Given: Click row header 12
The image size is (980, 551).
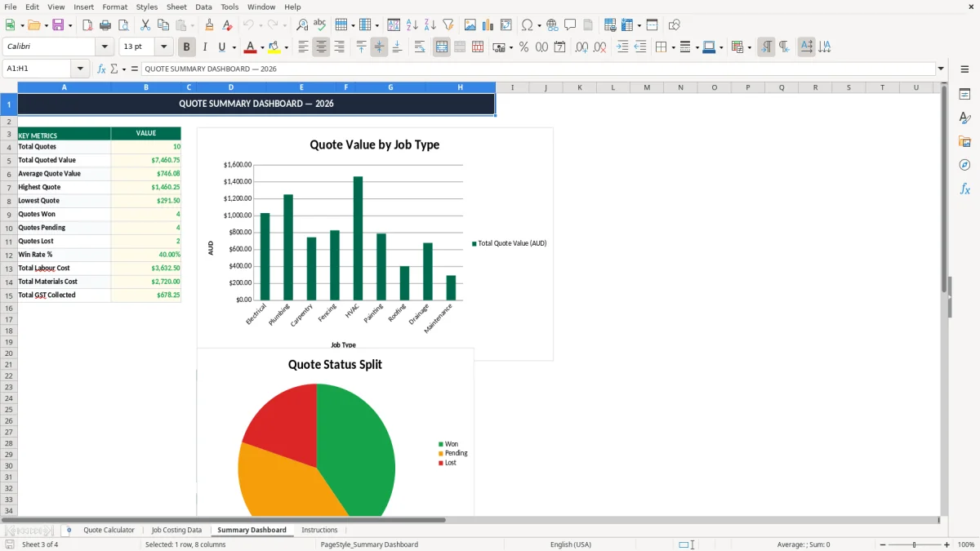Looking at the screenshot, I should (9, 255).
